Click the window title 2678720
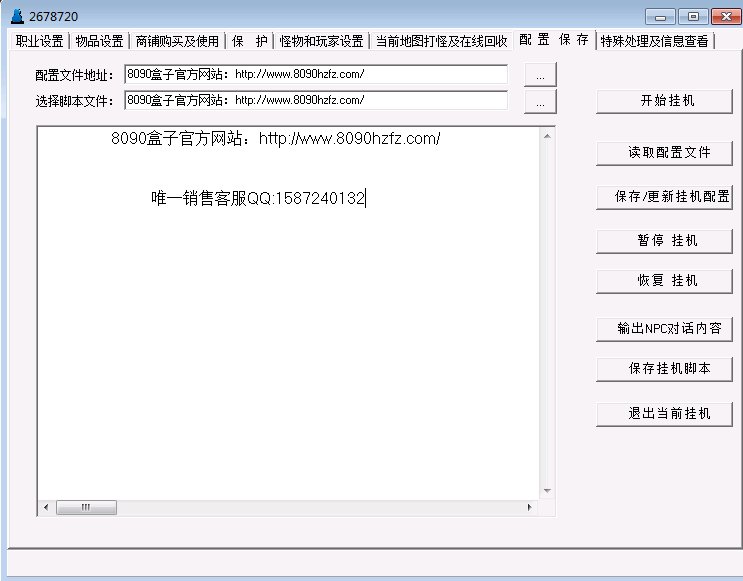Image resolution: width=743 pixels, height=581 pixels. tap(54, 17)
